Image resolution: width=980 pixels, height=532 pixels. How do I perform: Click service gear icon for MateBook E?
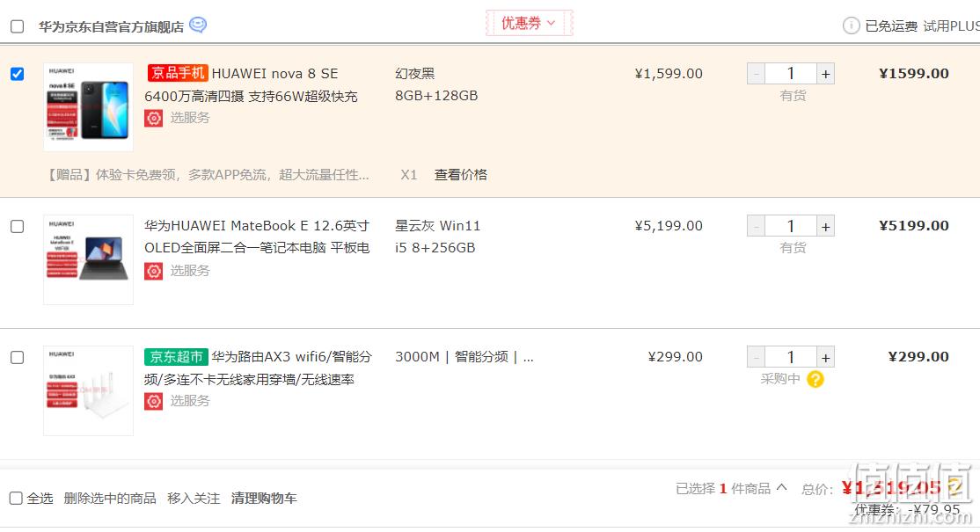(154, 271)
